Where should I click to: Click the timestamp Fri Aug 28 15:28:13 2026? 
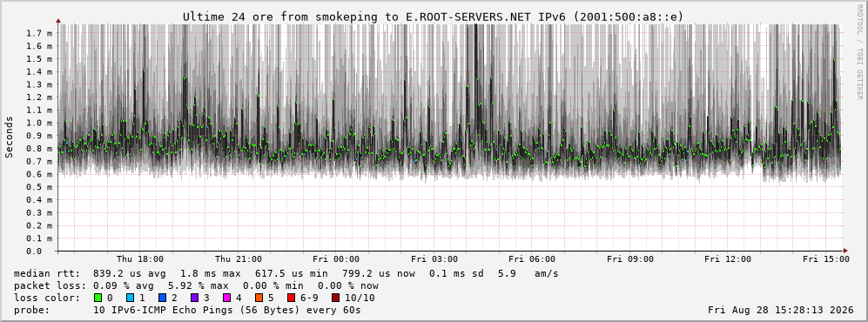pyautogui.click(x=781, y=310)
